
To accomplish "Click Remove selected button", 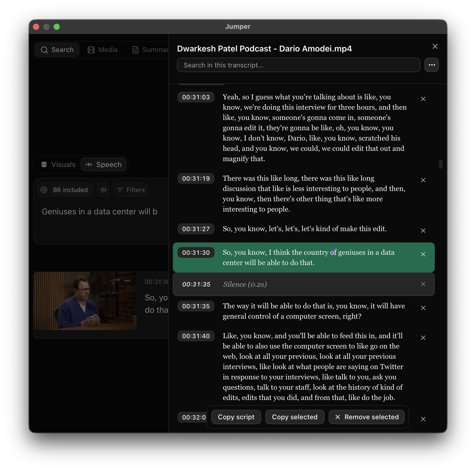I will tap(367, 417).
